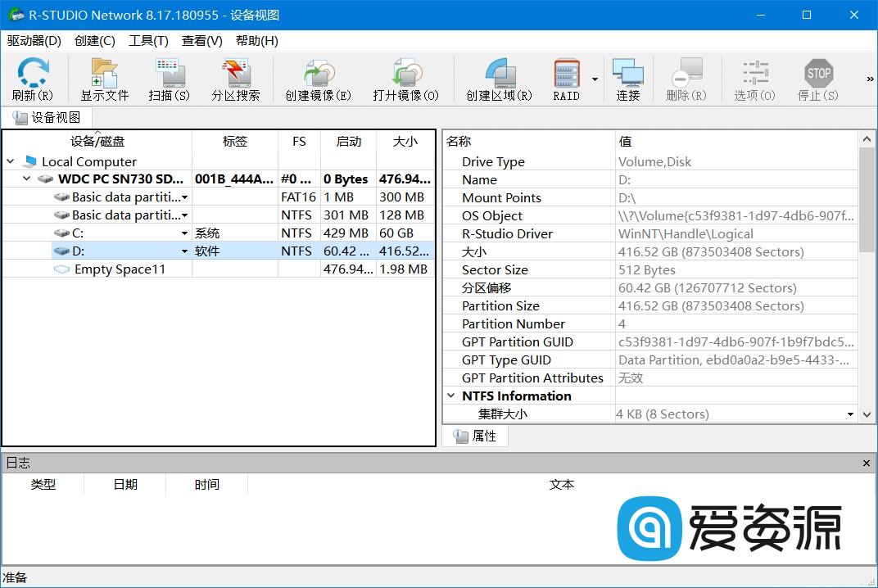878x588 pixels.
Task: Open the 集群大小 value dropdown arrow
Action: tap(851, 414)
